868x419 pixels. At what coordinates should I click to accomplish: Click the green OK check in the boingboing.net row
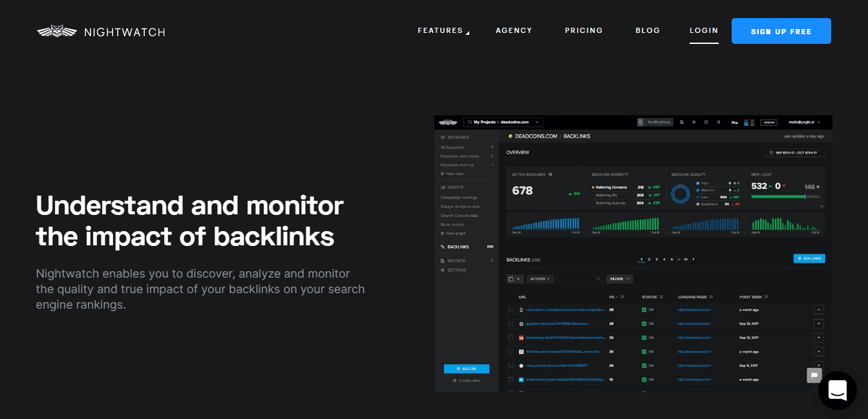(644, 338)
